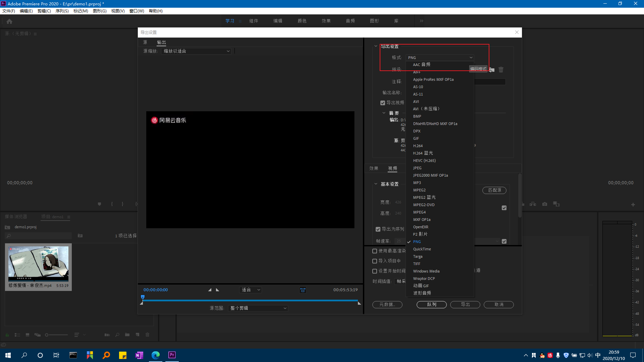Open the 源范围 dropdown
The height and width of the screenshot is (362, 644).
click(x=258, y=308)
